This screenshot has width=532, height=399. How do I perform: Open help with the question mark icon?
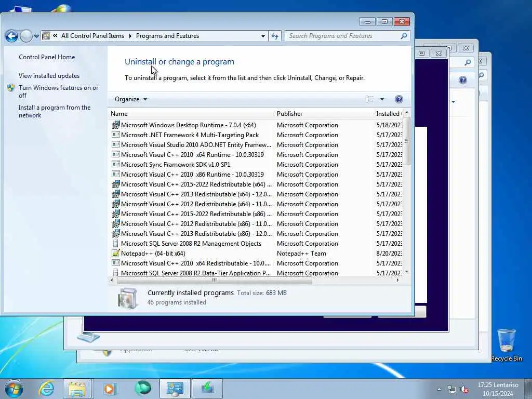coord(399,99)
